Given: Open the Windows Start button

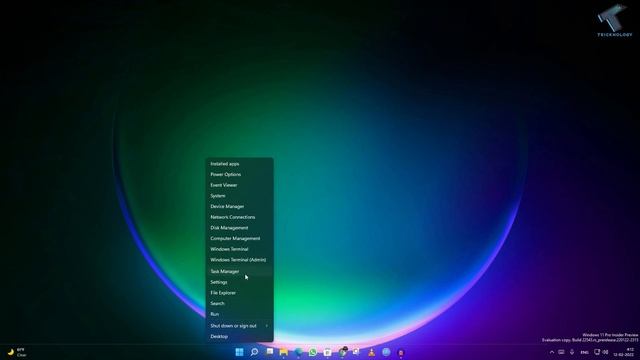Looking at the screenshot, I should pos(240,352).
